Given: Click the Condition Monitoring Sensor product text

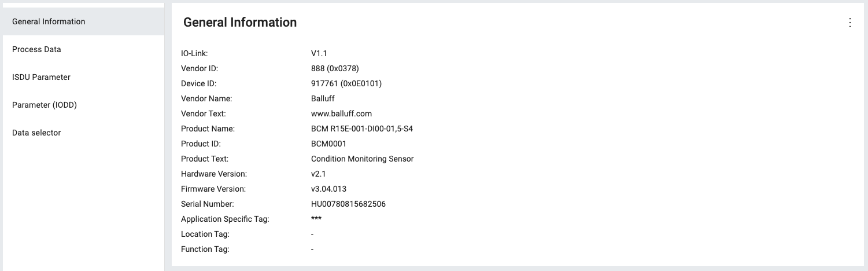Looking at the screenshot, I should tap(362, 159).
